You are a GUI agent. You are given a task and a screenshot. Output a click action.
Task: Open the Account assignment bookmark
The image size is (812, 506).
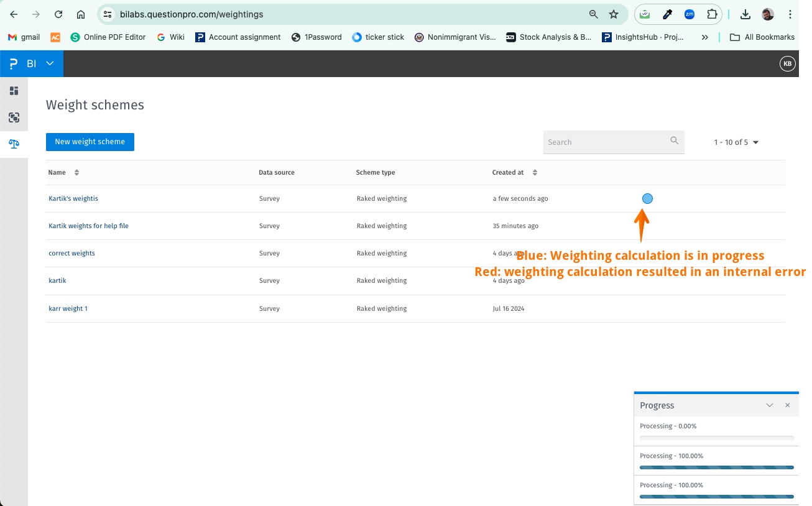pyautogui.click(x=238, y=37)
